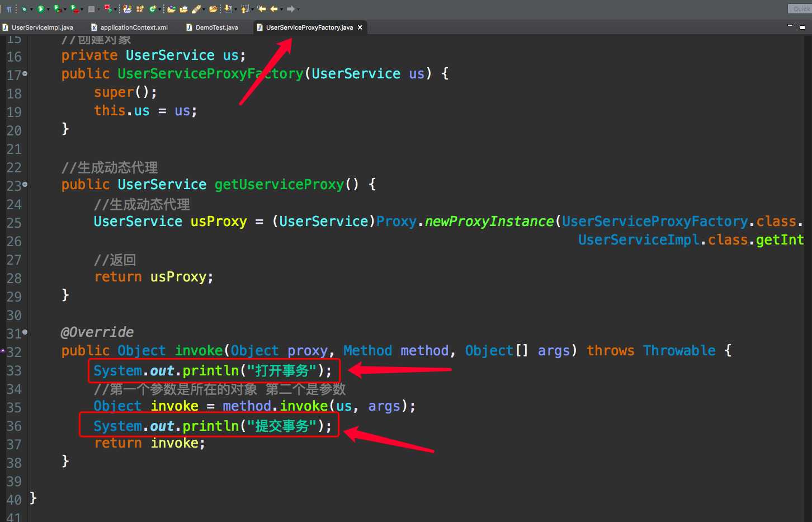Open the Coverage dropdown arrow
The width and height of the screenshot is (812, 522).
[65, 10]
